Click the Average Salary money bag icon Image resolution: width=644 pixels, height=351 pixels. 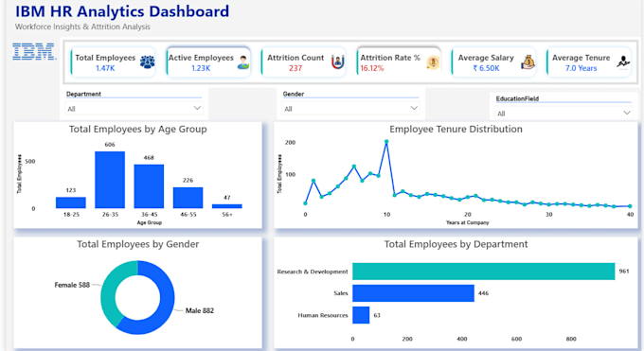528,62
